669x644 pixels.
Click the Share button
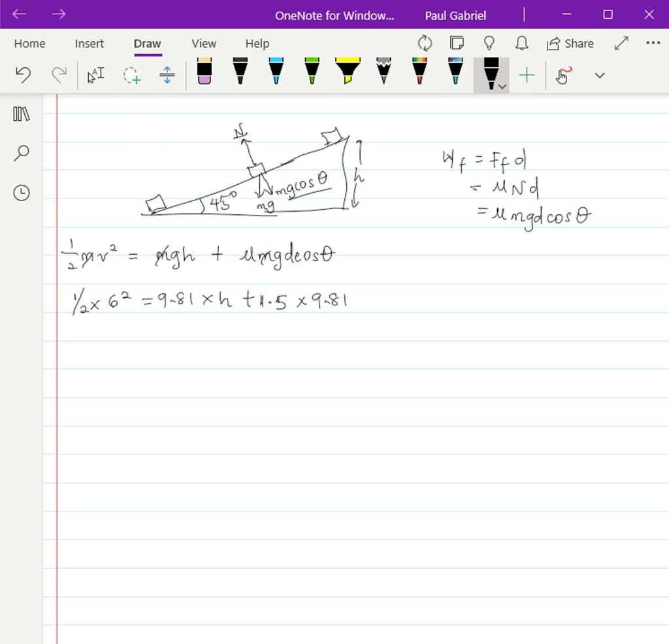click(570, 44)
